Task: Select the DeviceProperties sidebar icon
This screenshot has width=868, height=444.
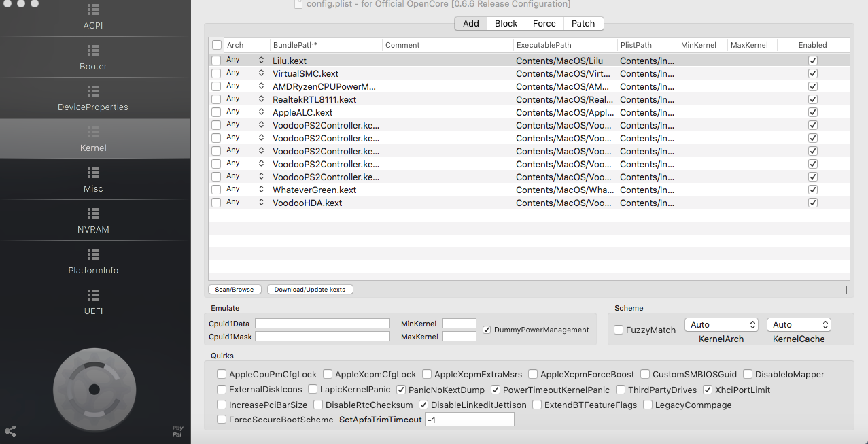Action: coord(93,92)
